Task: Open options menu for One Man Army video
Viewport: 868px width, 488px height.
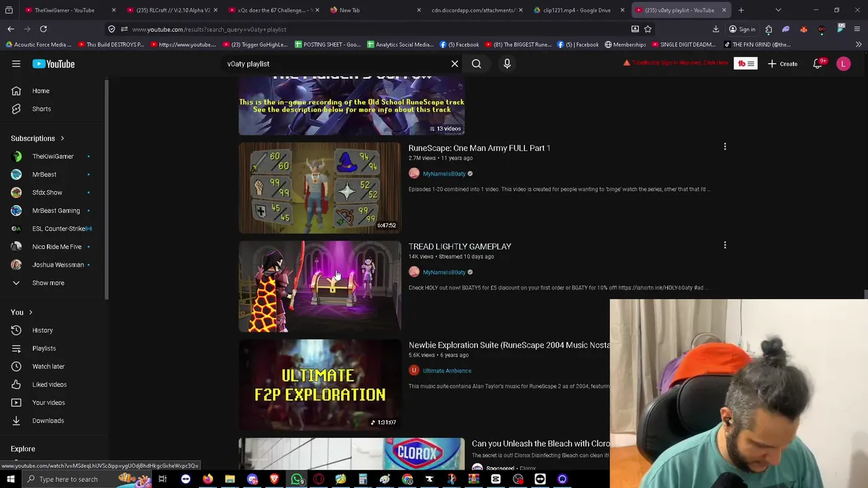Action: tap(725, 146)
